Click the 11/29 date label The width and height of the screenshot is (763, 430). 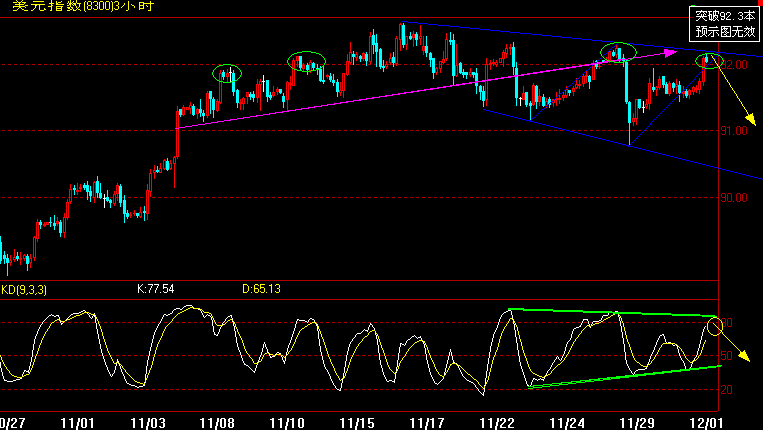tap(637, 423)
